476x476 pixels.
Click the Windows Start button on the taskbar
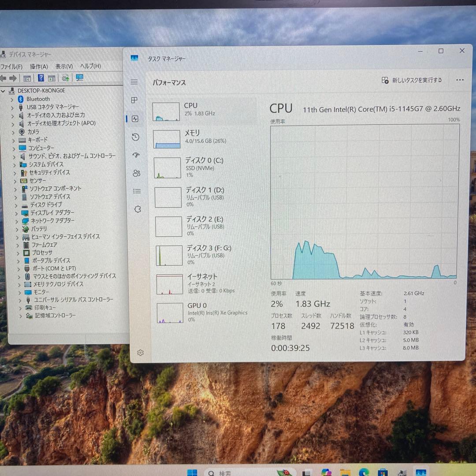click(x=191, y=472)
